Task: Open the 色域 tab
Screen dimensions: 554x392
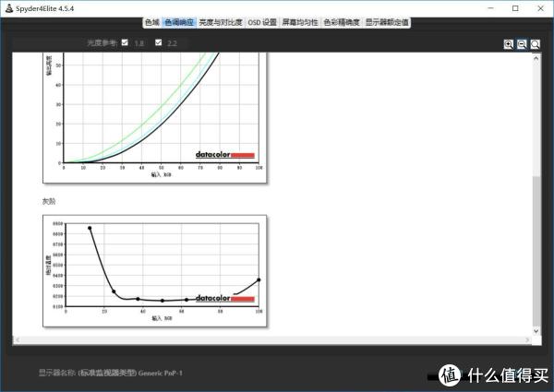Action: click(152, 22)
